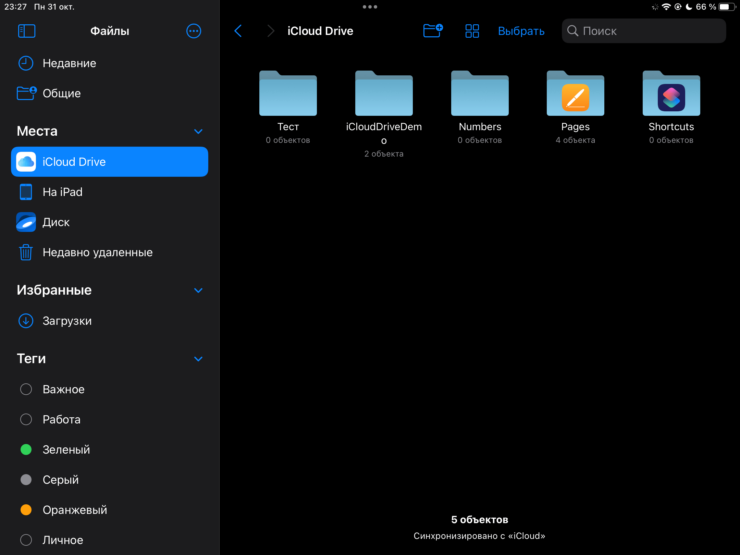Open Недавние in the sidebar

coord(69,63)
